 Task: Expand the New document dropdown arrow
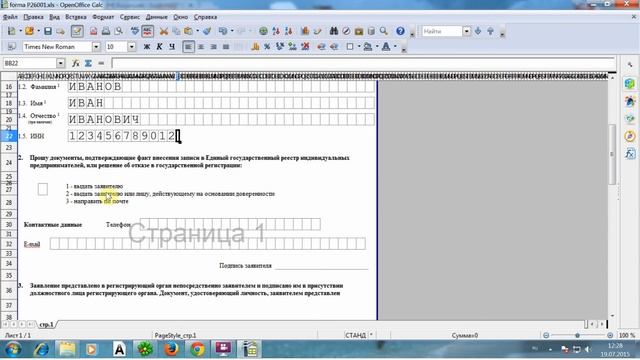click(20, 31)
